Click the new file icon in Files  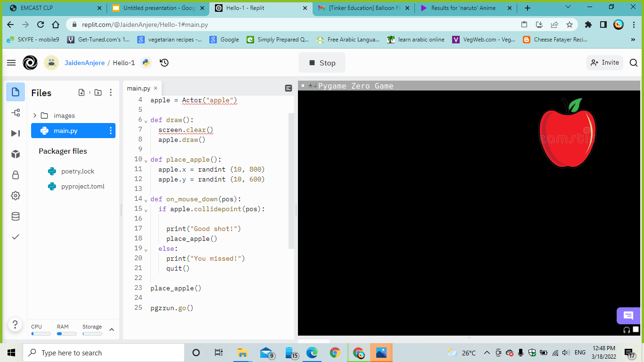click(82, 93)
